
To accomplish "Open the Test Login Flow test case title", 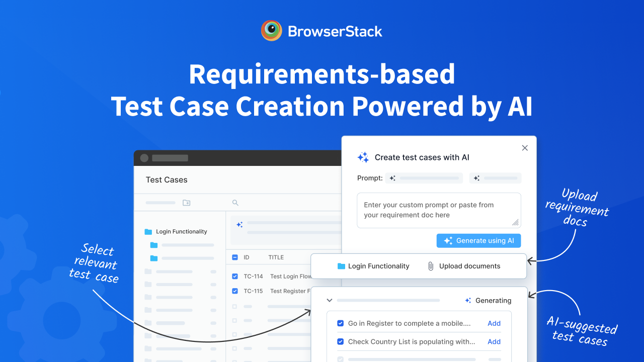I will (291, 276).
